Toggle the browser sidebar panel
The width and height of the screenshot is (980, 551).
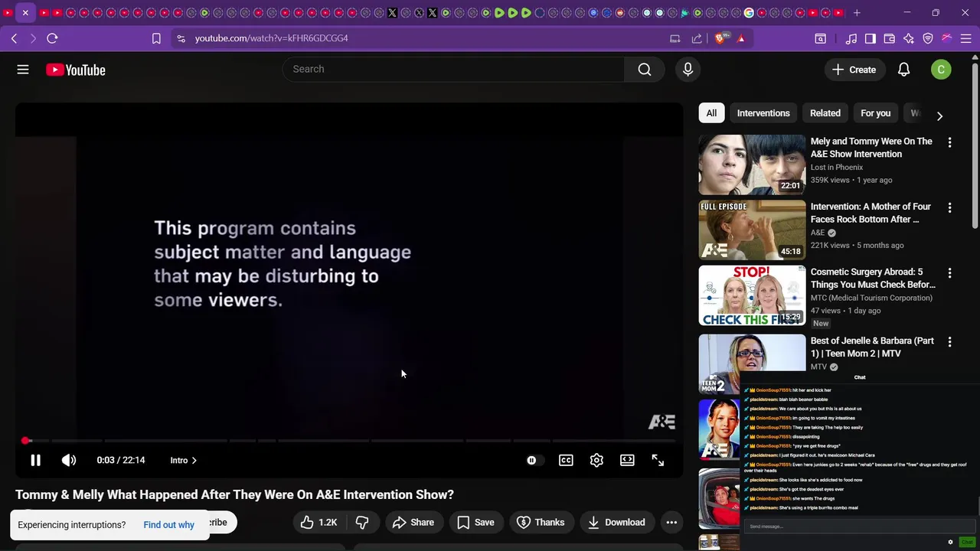pos(871,38)
